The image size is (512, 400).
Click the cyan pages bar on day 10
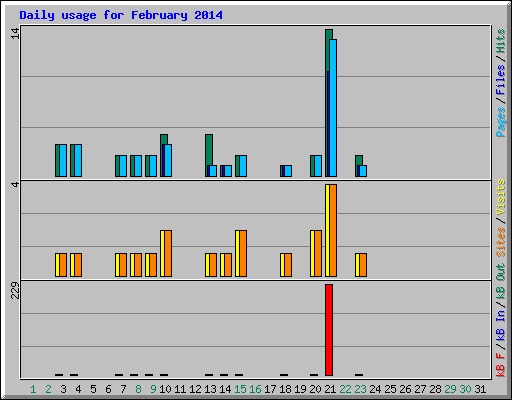coord(168,160)
